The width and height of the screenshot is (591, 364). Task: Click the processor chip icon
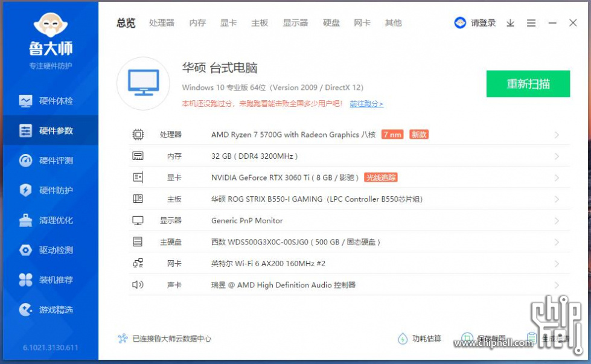point(138,135)
